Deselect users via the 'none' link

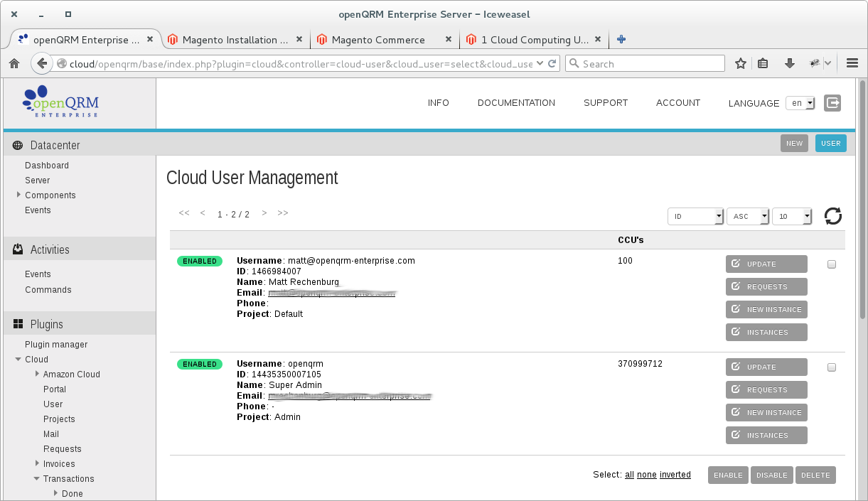pyautogui.click(x=647, y=475)
